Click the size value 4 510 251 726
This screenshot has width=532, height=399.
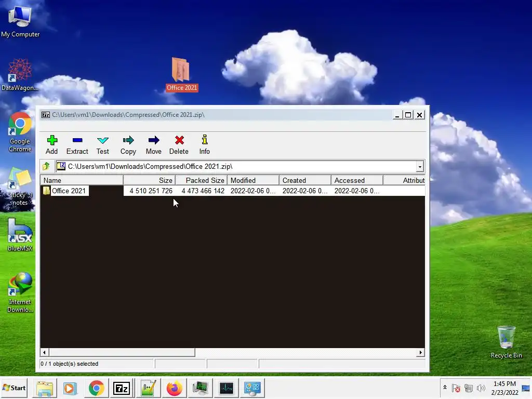pos(151,191)
